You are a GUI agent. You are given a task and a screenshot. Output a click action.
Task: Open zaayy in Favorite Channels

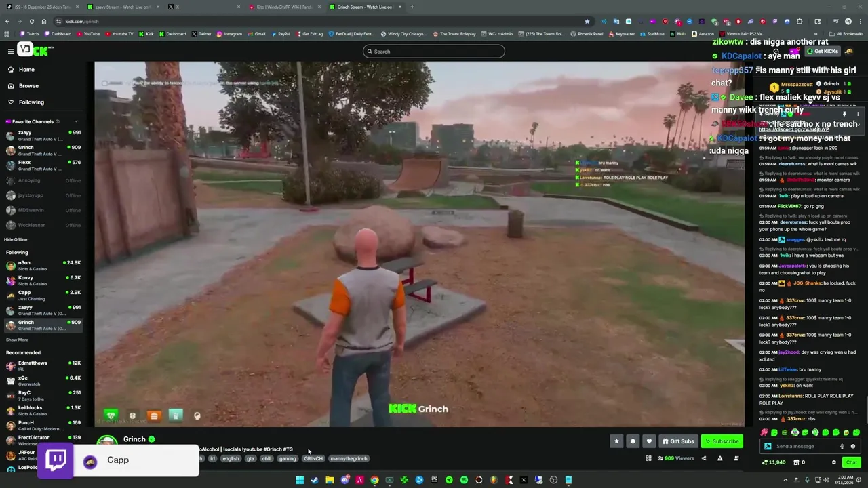(x=42, y=136)
